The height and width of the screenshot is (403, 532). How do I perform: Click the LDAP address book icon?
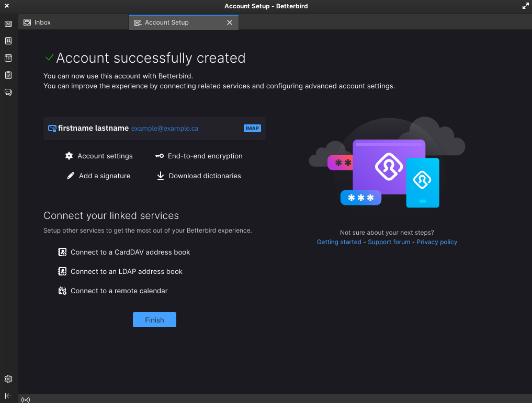pyautogui.click(x=62, y=271)
